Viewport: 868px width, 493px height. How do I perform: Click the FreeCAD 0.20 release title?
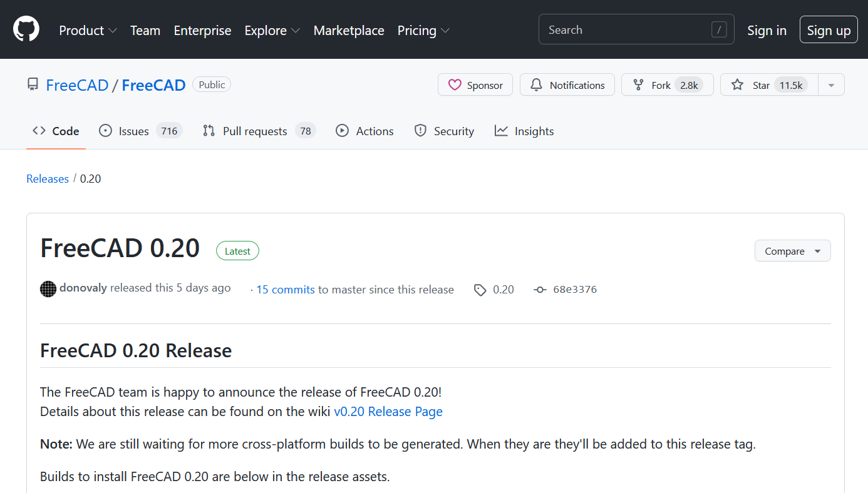pyautogui.click(x=120, y=248)
